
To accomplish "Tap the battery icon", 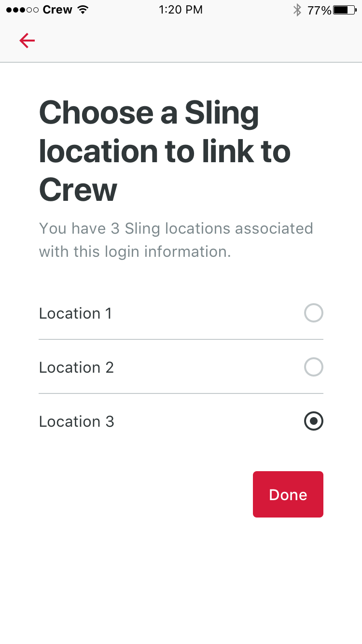I will (x=345, y=9).
